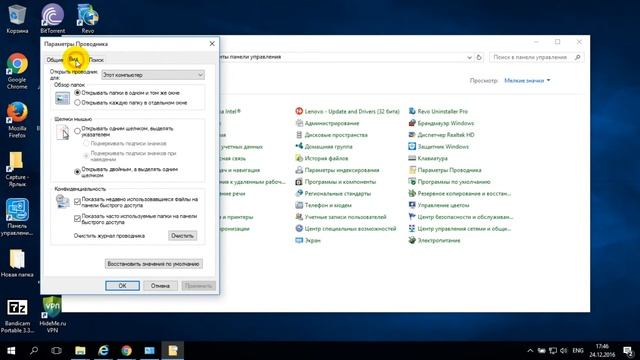This screenshot has width=640, height=360.
Task: Open the 'Мелкие значки' view dropdown
Action: click(x=527, y=80)
